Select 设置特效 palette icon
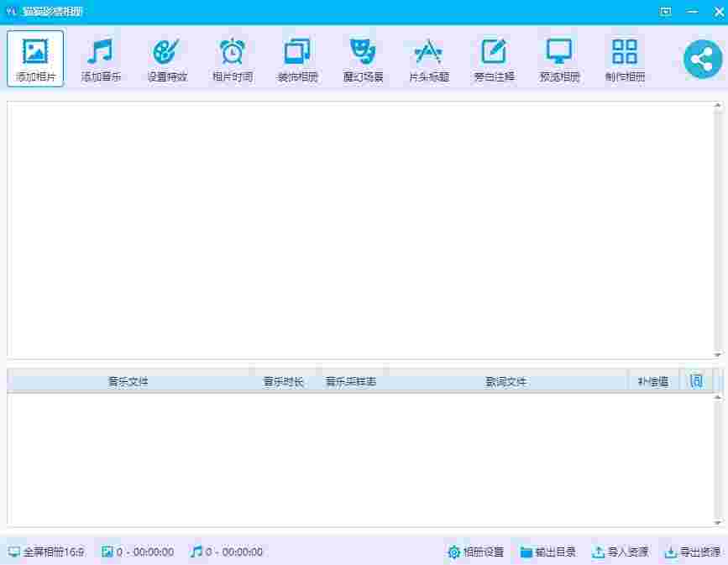This screenshot has width=728, height=565. (x=166, y=52)
